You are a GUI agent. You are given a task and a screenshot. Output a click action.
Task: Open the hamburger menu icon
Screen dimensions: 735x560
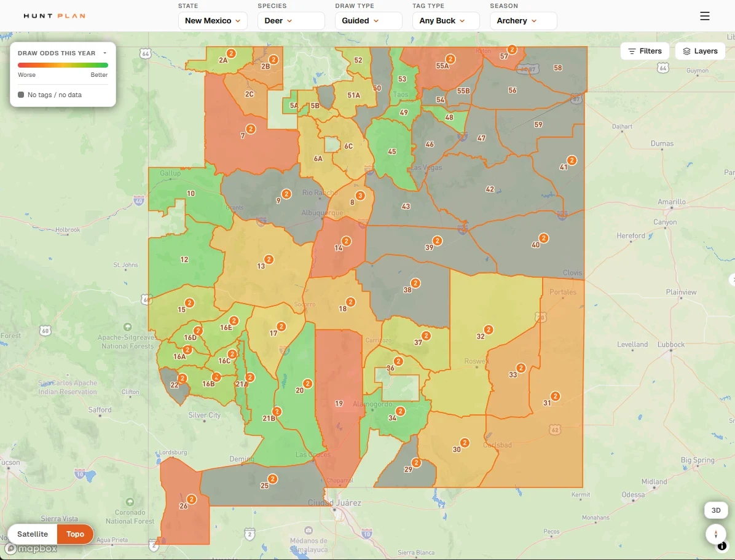704,16
